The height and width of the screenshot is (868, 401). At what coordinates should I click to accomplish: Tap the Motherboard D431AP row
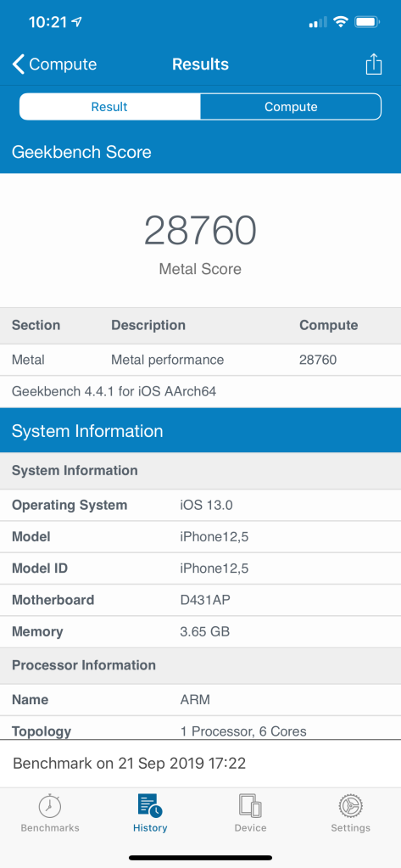[x=200, y=600]
